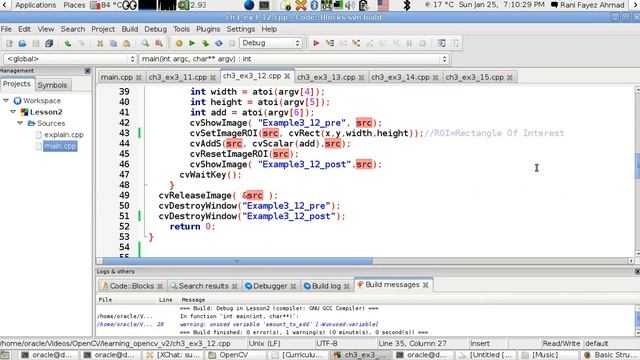This screenshot has width=640, height=360.
Task: Click the Build gear icon
Action: coord(179,43)
